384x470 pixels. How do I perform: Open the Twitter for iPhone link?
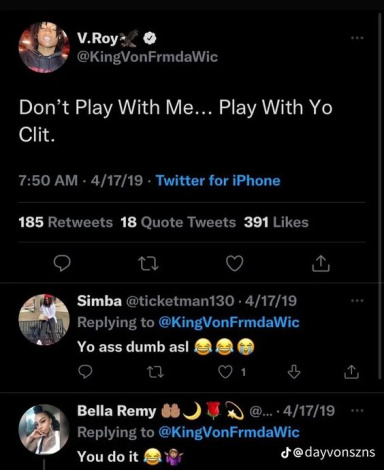[218, 180]
